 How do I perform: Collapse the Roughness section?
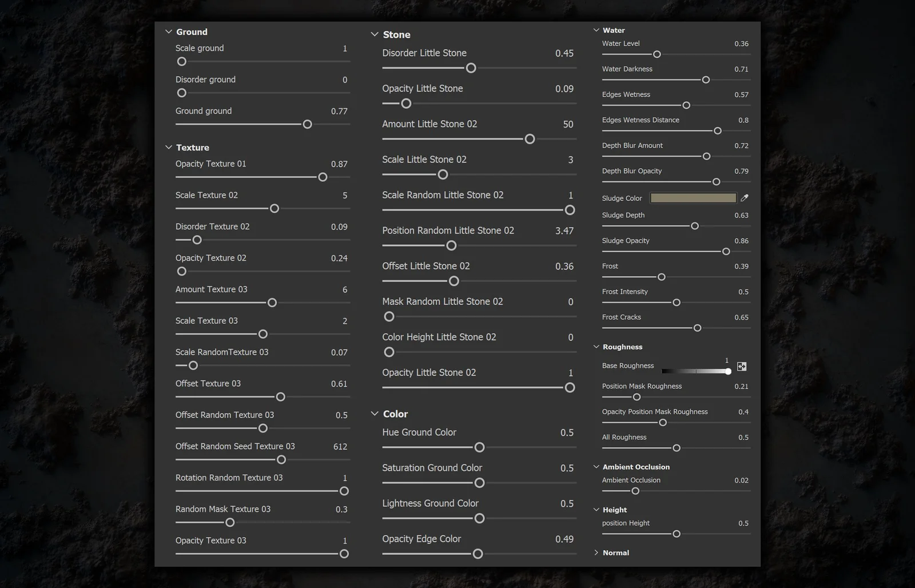[595, 347]
